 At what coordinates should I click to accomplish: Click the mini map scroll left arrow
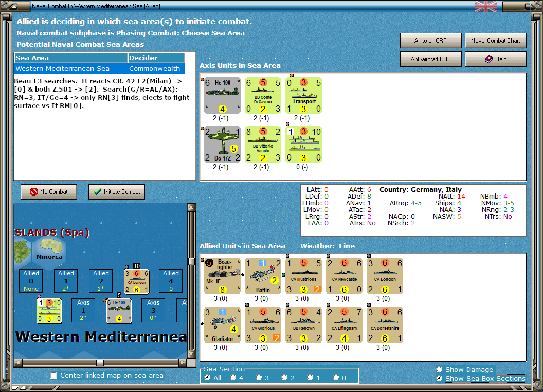(18, 363)
